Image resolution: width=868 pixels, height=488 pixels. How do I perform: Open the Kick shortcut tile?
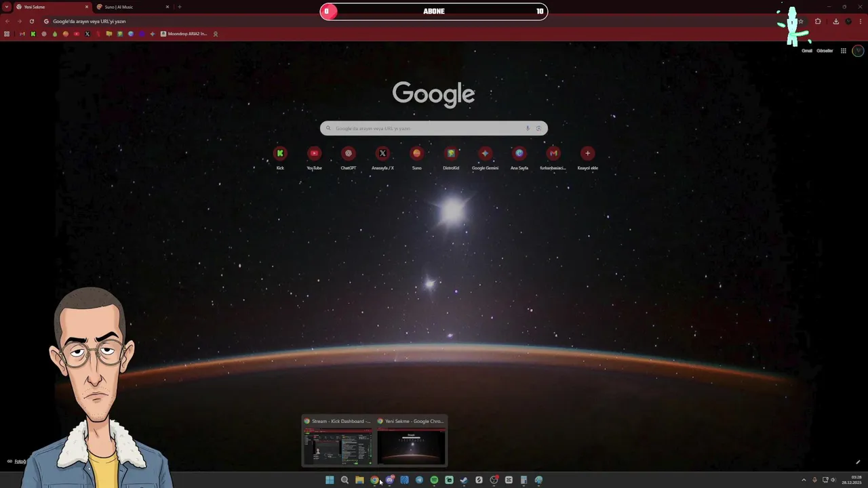280,157
